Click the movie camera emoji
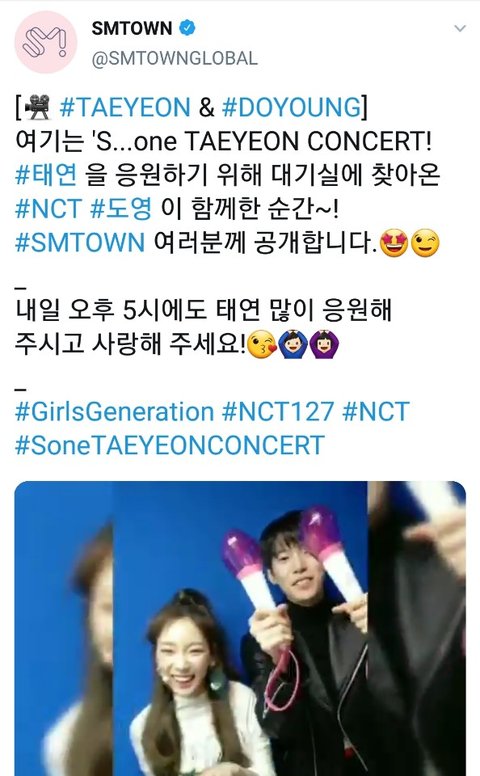Image resolution: width=480 pixels, height=776 pixels. [38, 108]
